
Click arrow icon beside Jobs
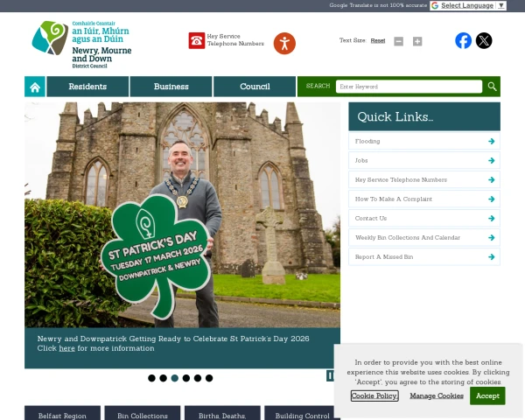pyautogui.click(x=491, y=160)
